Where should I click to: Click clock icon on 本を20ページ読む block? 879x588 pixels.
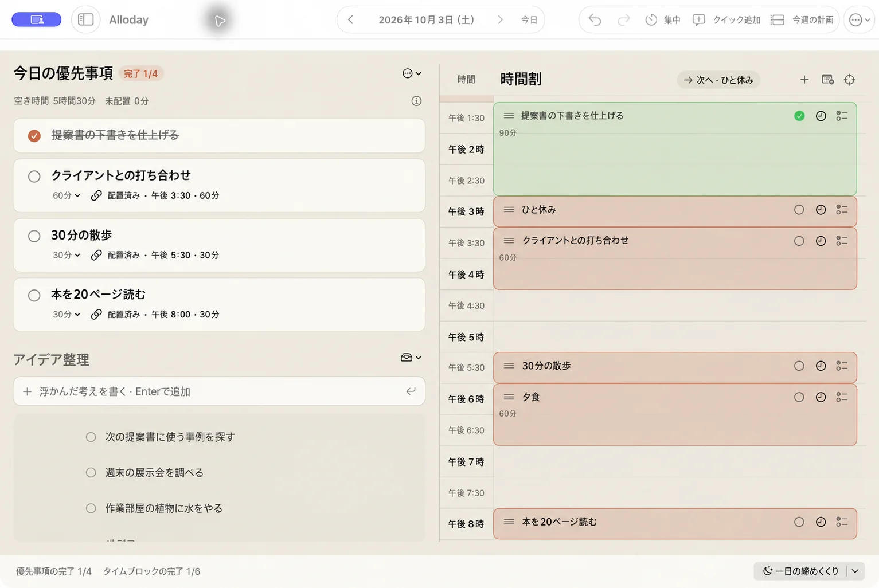821,522
